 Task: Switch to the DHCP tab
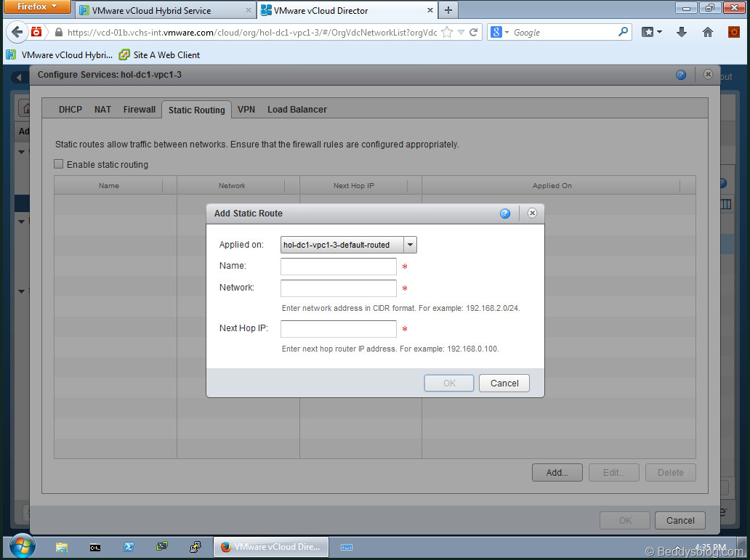point(70,110)
